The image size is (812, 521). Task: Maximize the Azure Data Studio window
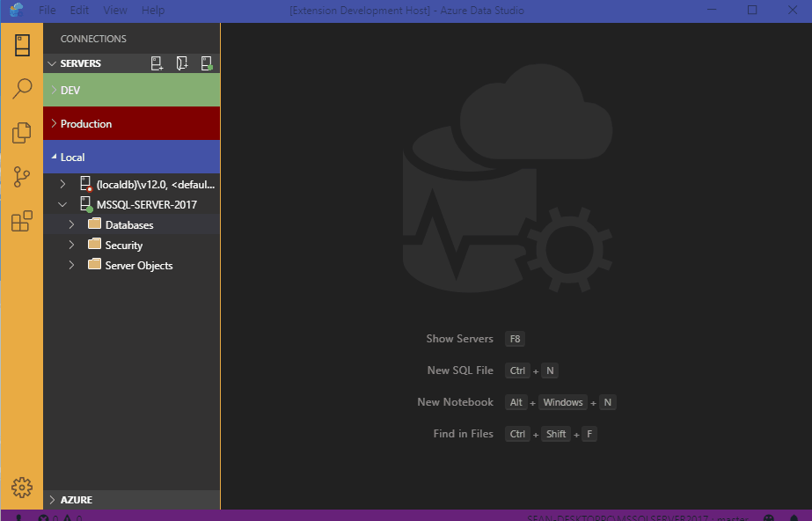[x=752, y=10]
